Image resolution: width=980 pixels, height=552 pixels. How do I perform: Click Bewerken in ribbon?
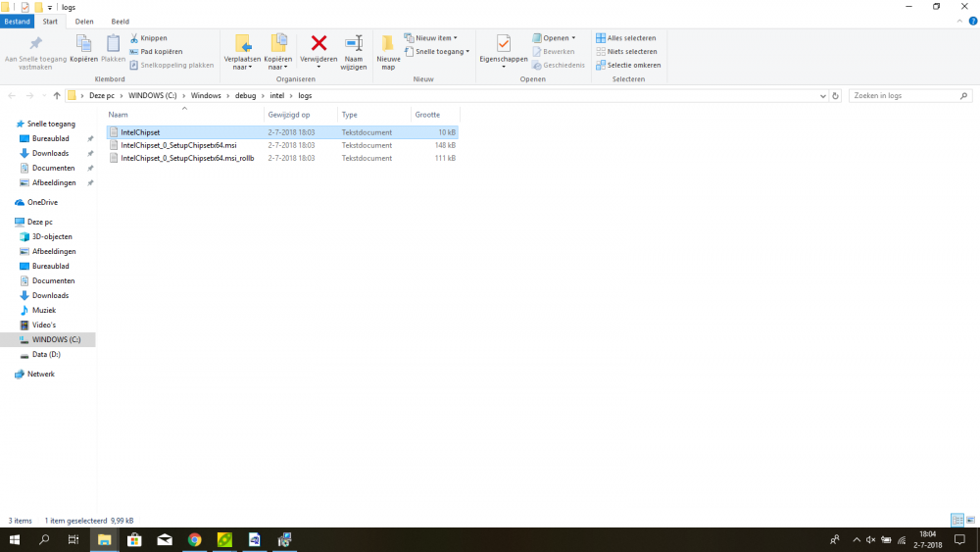coord(553,52)
